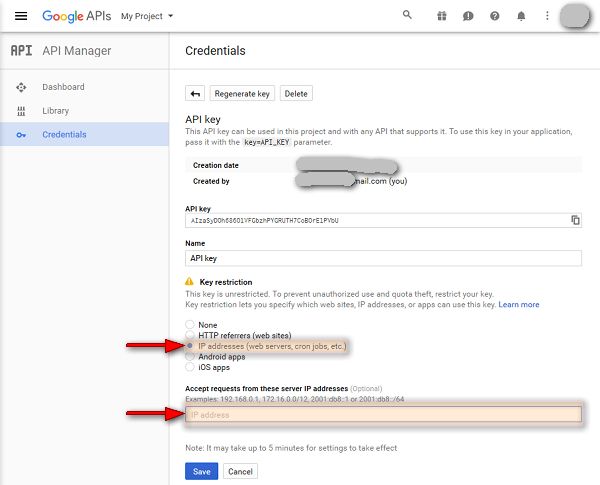This screenshot has width=600, height=485.
Task: Click the Credentials key icon
Action: (21, 135)
